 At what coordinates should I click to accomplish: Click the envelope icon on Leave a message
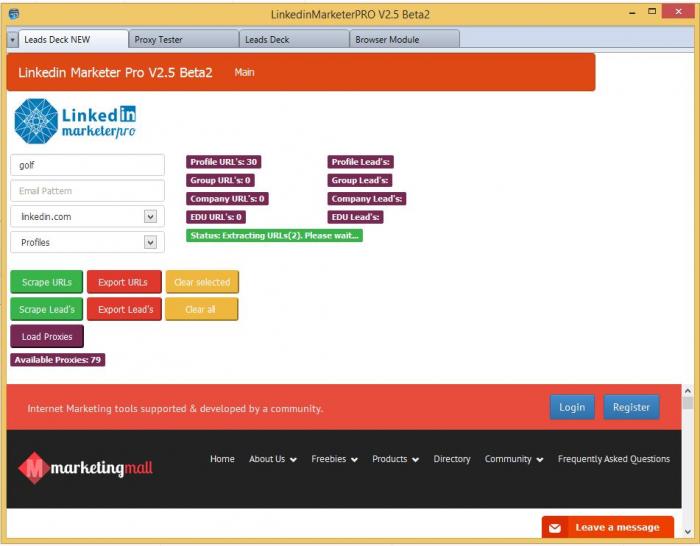pyautogui.click(x=555, y=528)
